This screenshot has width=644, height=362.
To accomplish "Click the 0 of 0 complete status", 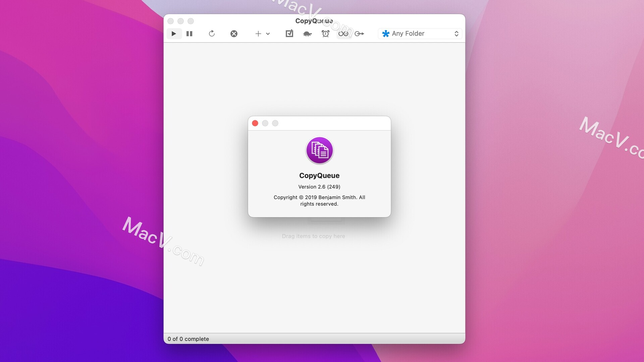I will (x=188, y=339).
